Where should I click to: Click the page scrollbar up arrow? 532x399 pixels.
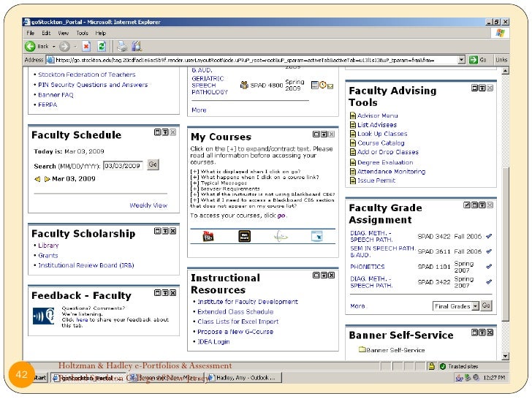pyautogui.click(x=505, y=71)
